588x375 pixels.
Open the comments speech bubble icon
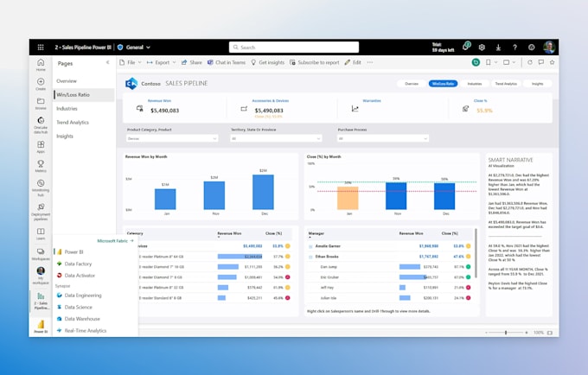540,62
